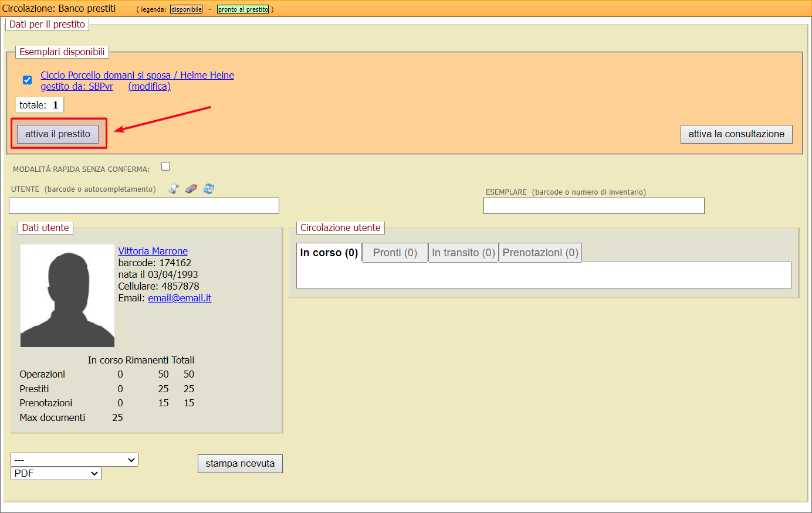Open the In transito (0) tab

(463, 253)
